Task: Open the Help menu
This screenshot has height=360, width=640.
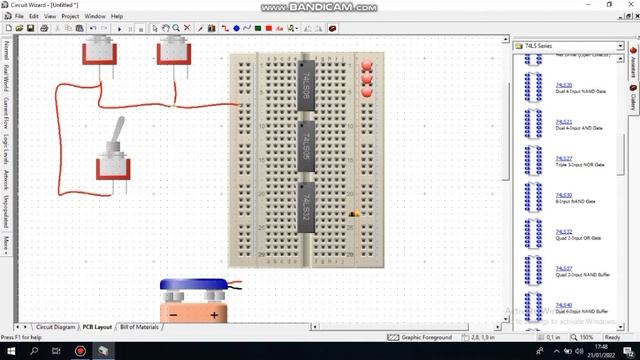Action: click(x=117, y=16)
